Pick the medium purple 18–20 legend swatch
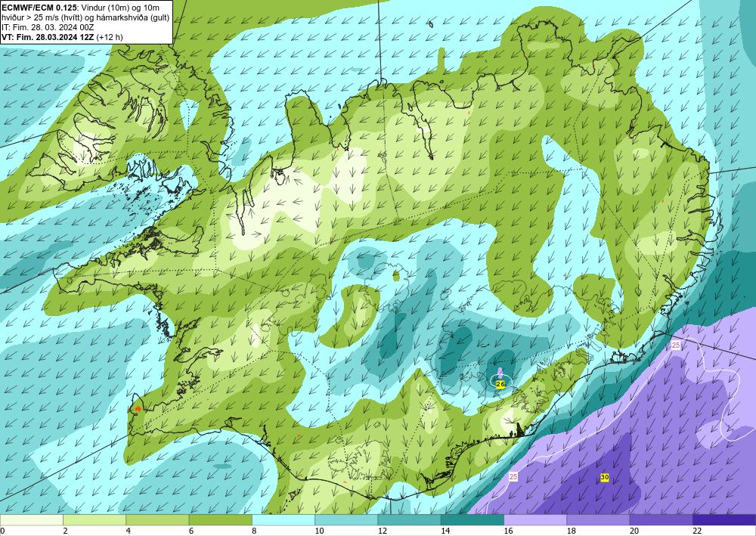The height and width of the screenshot is (536, 756). (x=598, y=519)
